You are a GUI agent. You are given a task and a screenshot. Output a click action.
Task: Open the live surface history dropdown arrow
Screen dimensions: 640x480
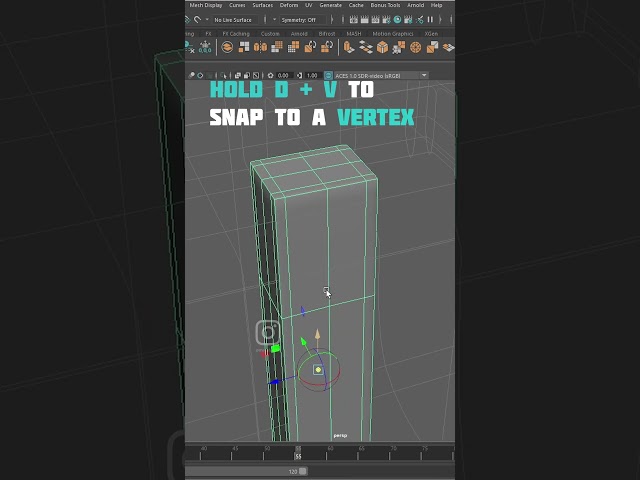tap(207, 20)
